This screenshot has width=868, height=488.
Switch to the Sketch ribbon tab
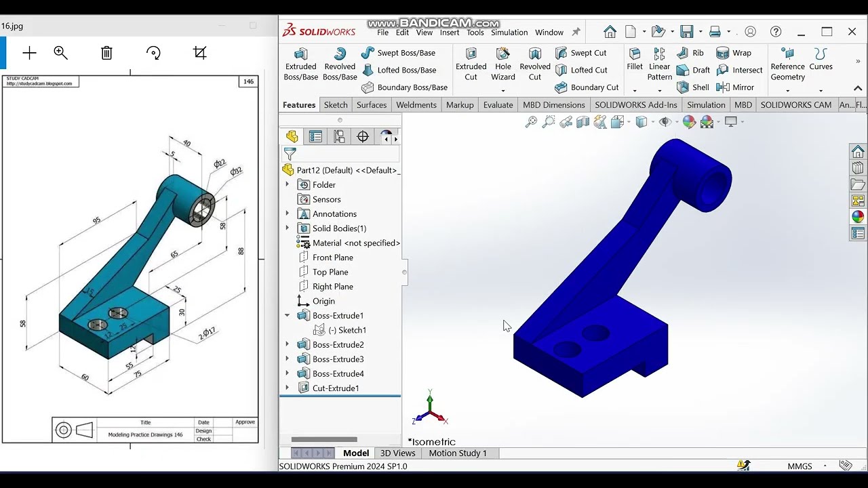pyautogui.click(x=336, y=105)
